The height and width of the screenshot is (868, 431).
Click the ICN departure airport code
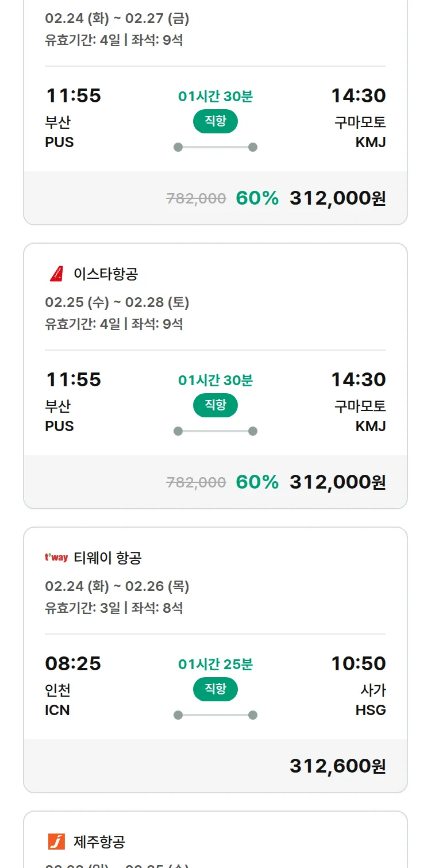(x=57, y=710)
